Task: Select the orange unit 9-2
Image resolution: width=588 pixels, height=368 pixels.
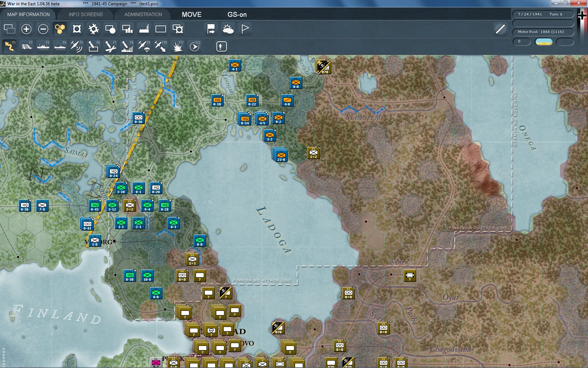Action: pos(279,118)
